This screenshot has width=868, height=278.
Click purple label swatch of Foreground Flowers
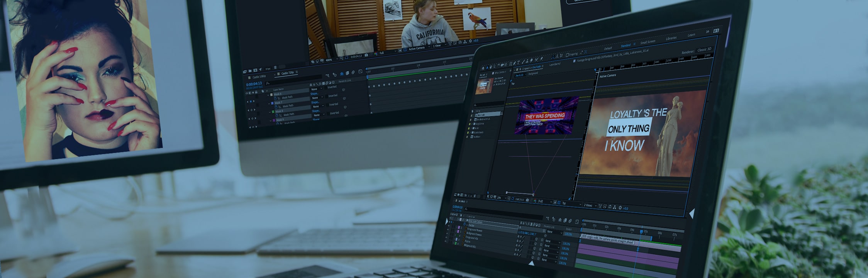tap(459, 227)
